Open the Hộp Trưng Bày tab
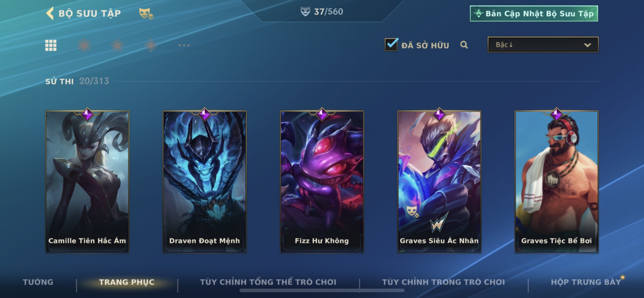Viewport: 644px width, 298px height. pyautogui.click(x=586, y=282)
